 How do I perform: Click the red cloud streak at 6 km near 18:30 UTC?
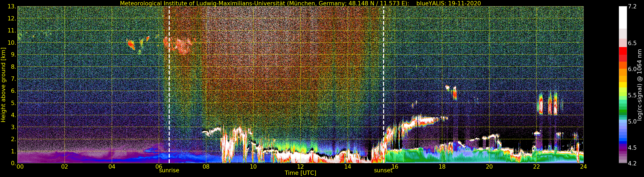pos(455,93)
